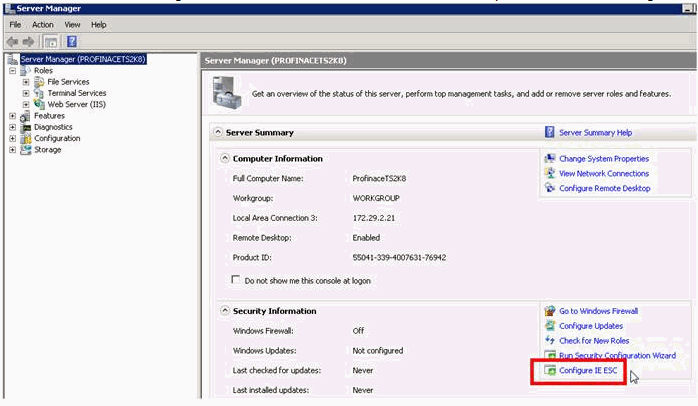Image resolution: width=698 pixels, height=406 pixels.
Task: Collapse the Server Summary section
Action: click(x=217, y=133)
